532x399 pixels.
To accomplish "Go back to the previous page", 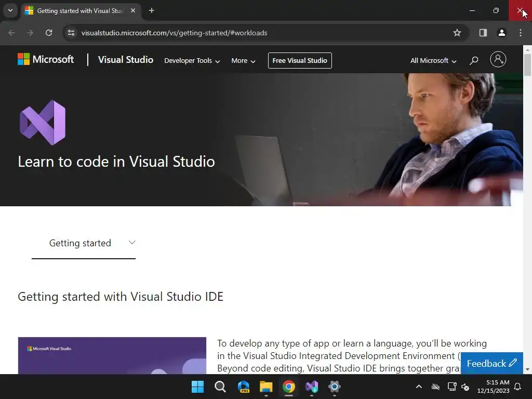I will tap(11, 33).
